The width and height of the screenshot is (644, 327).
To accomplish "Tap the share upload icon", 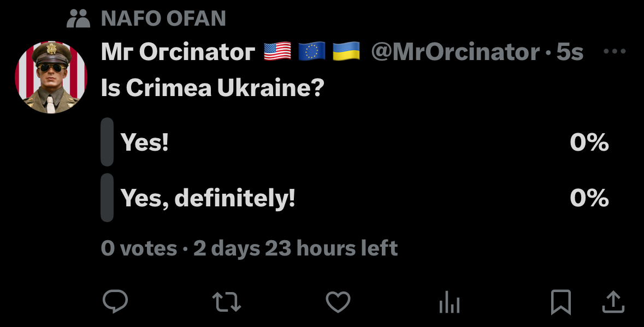I will coord(612,302).
